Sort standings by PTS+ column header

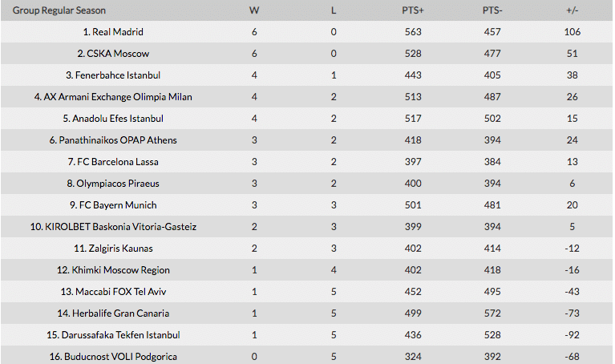tap(413, 10)
